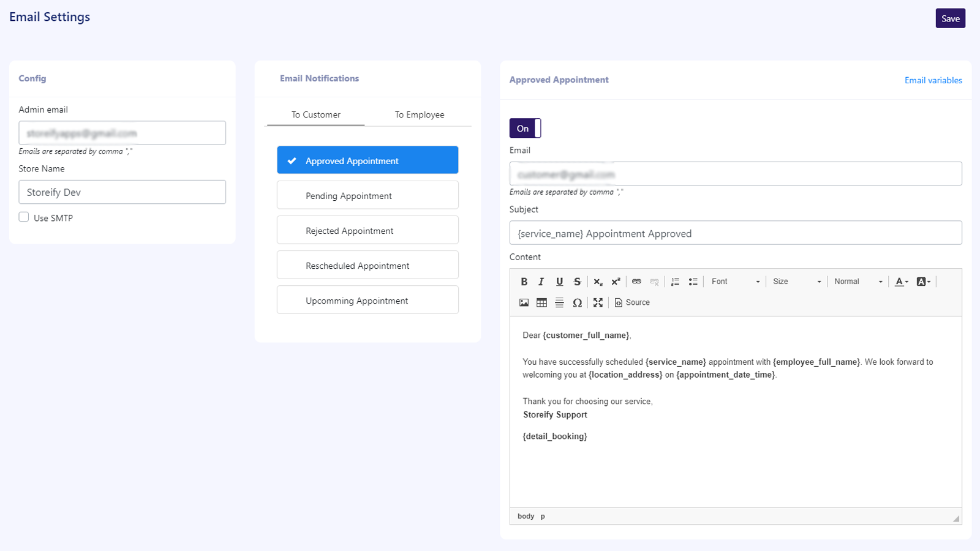Viewport: 980px width, 551px height.
Task: Open the Normal paragraph format dropdown
Action: tap(858, 282)
